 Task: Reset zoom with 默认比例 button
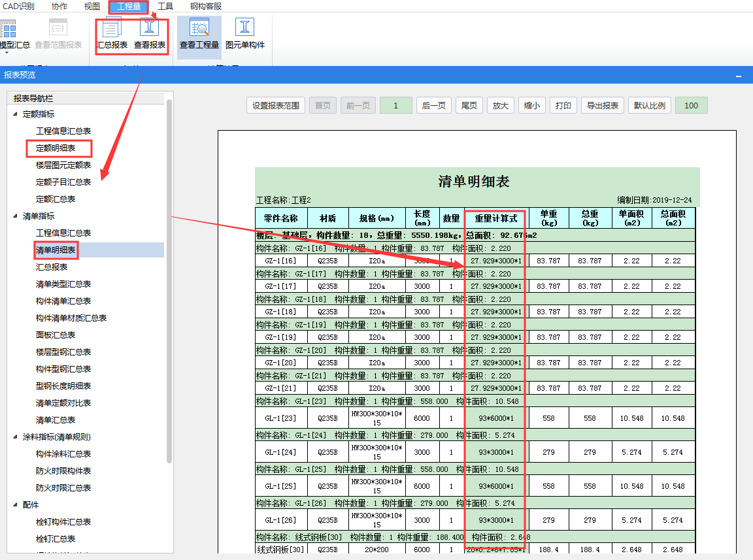pyautogui.click(x=650, y=106)
